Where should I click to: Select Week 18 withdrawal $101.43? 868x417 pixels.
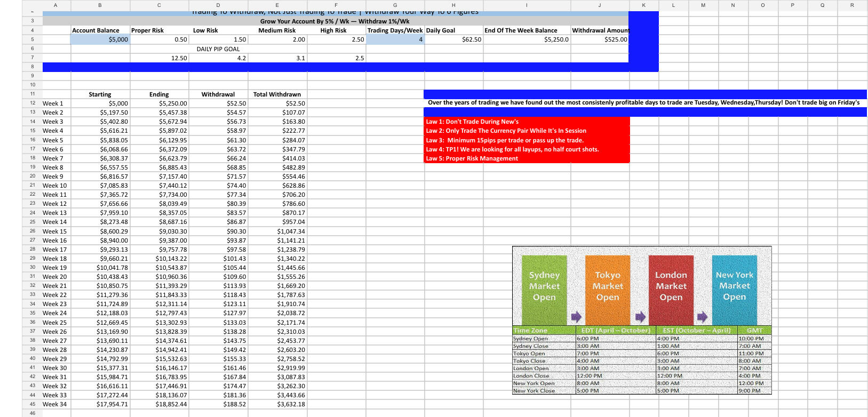218,259
